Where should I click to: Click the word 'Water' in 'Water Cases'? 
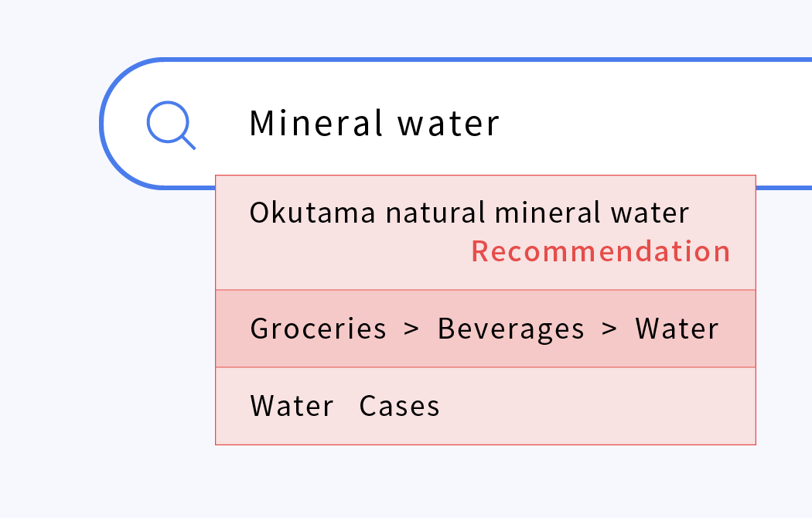292,406
